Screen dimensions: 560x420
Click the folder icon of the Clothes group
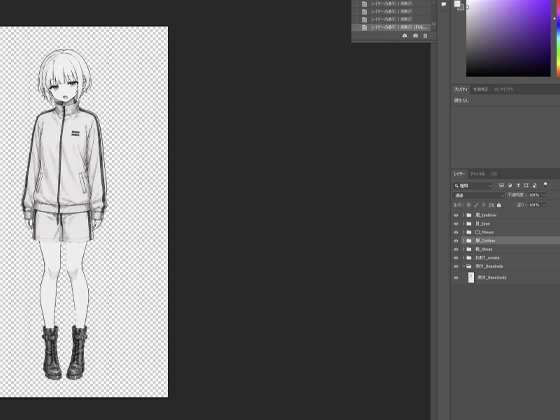coord(469,241)
